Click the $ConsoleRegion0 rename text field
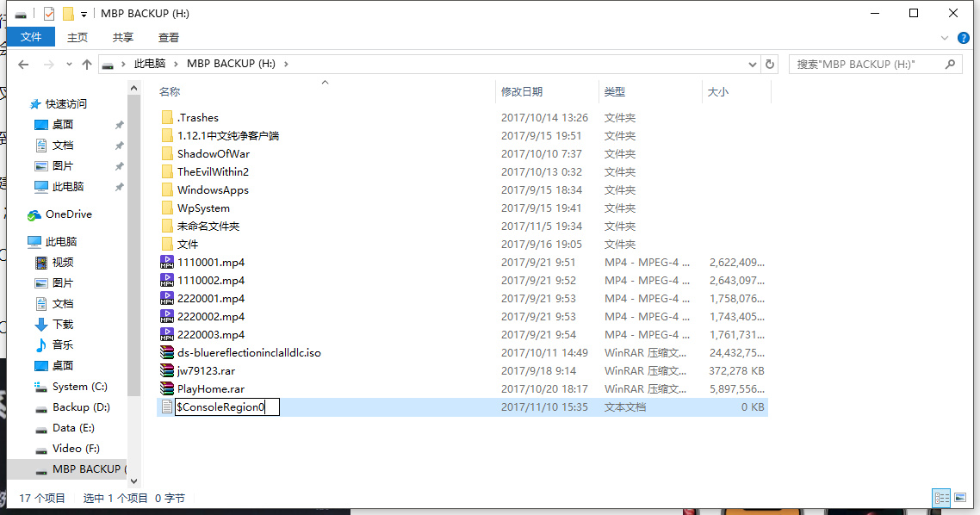980x515 pixels. click(226, 406)
